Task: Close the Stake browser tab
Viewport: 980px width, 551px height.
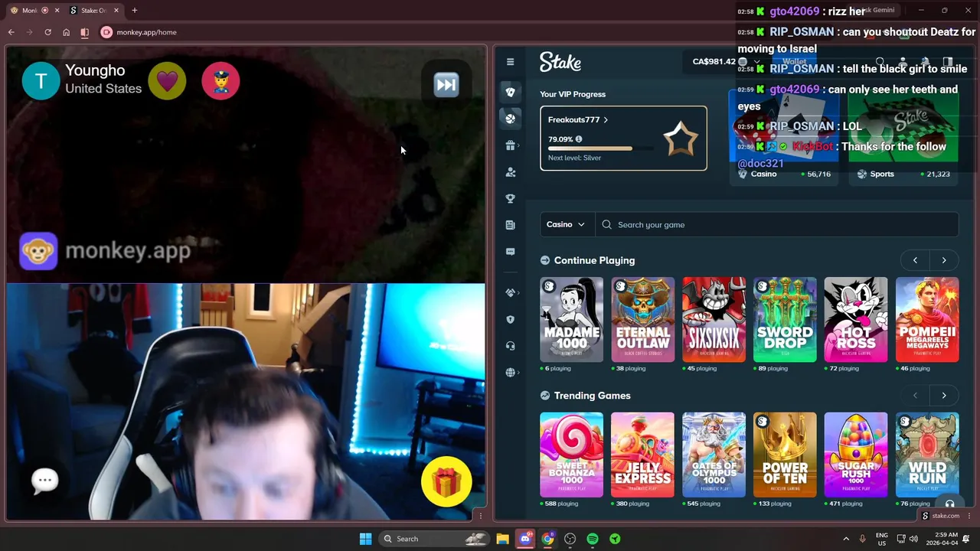Action: point(116,10)
